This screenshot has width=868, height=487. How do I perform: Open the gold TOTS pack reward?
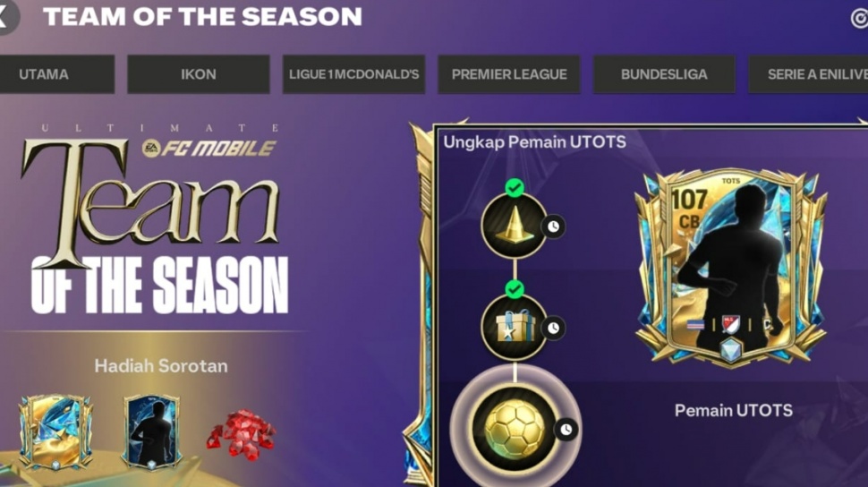pos(55,432)
